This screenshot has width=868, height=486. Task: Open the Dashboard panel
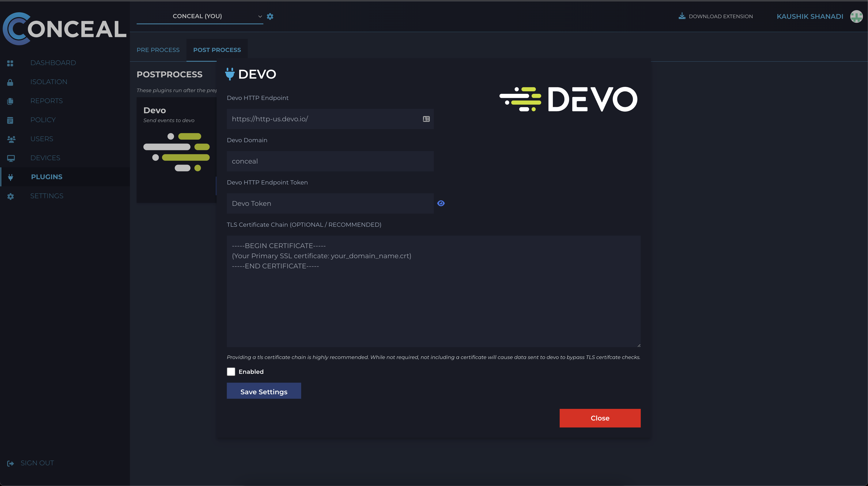(x=53, y=63)
